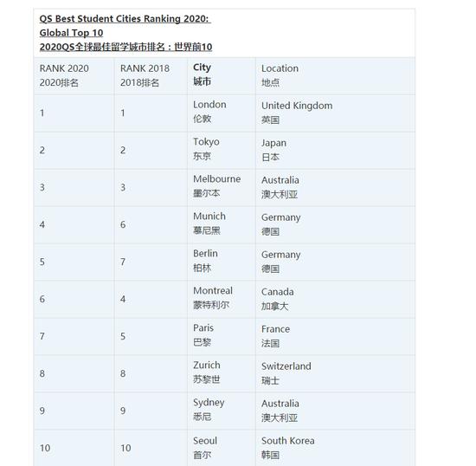476x466 pixels.
Task: Click the 'Location' column header
Action: pyautogui.click(x=280, y=68)
